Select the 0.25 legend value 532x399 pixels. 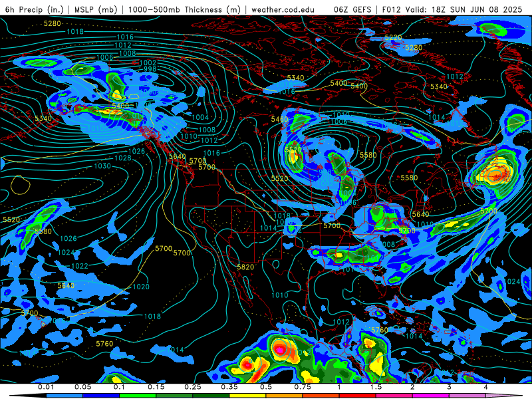point(193,387)
